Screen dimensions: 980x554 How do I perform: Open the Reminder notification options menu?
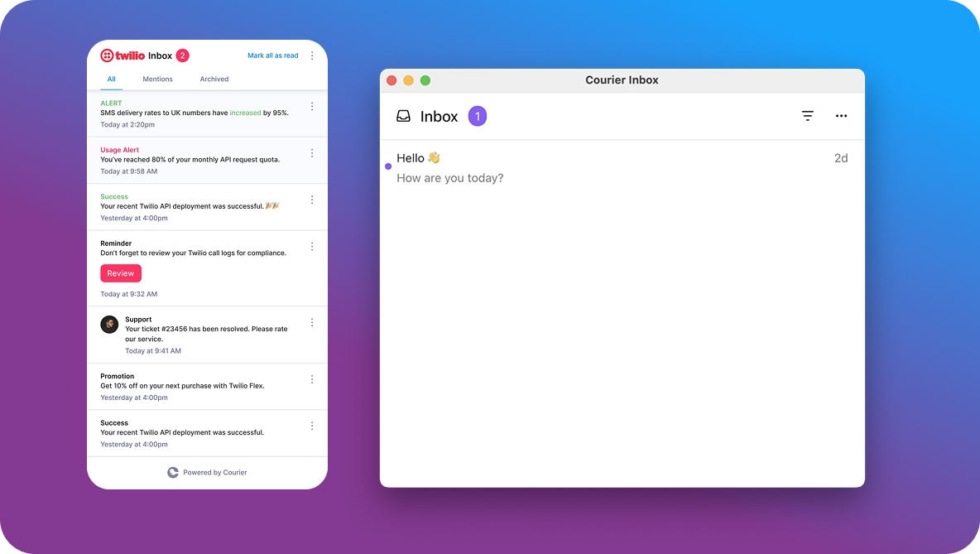click(x=312, y=246)
